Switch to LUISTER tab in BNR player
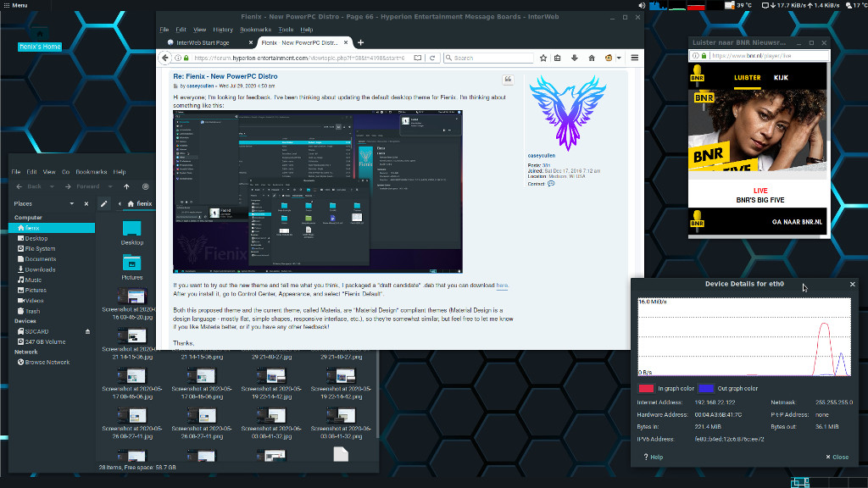868x488 pixels. pyautogui.click(x=747, y=78)
